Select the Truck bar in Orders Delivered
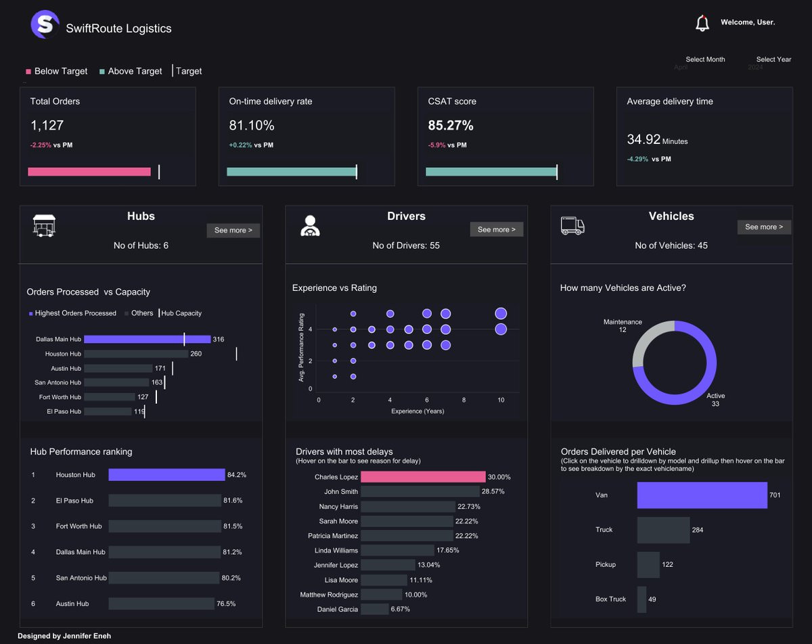Screen dimensions: 812x644 click(663, 530)
